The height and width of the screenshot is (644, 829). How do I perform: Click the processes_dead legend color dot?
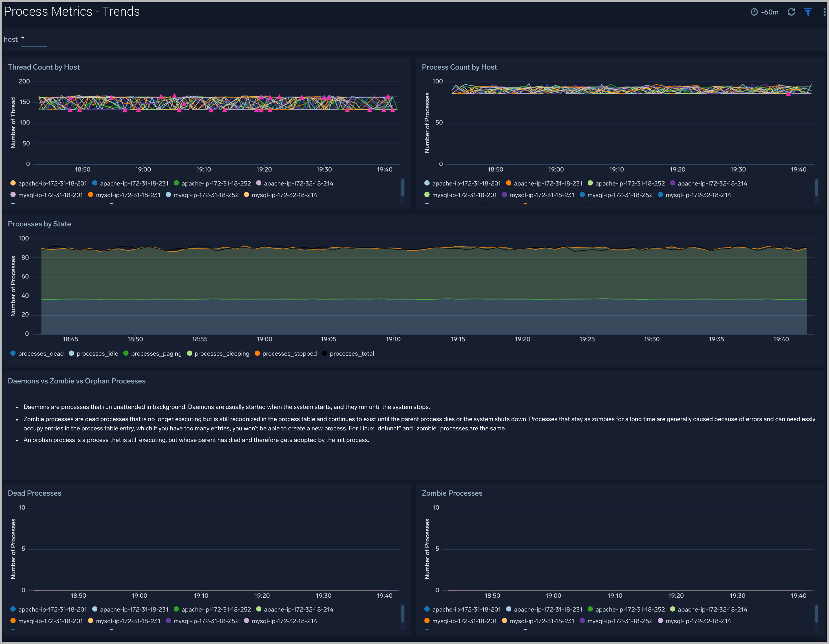[13, 353]
